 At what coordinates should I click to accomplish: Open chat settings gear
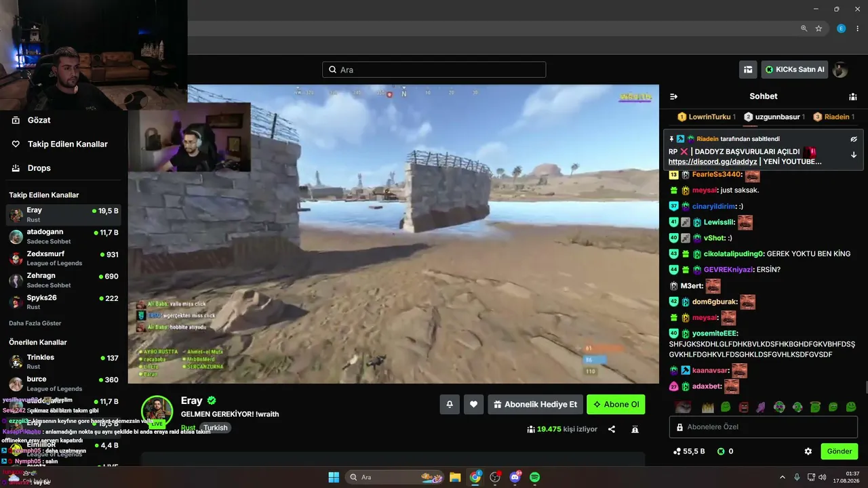[x=808, y=451]
